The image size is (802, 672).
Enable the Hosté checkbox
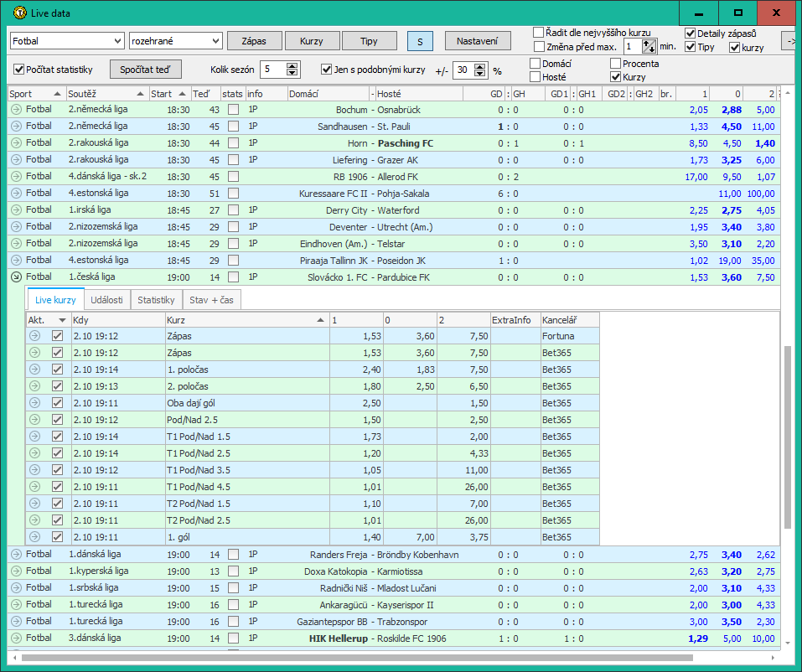(x=535, y=77)
